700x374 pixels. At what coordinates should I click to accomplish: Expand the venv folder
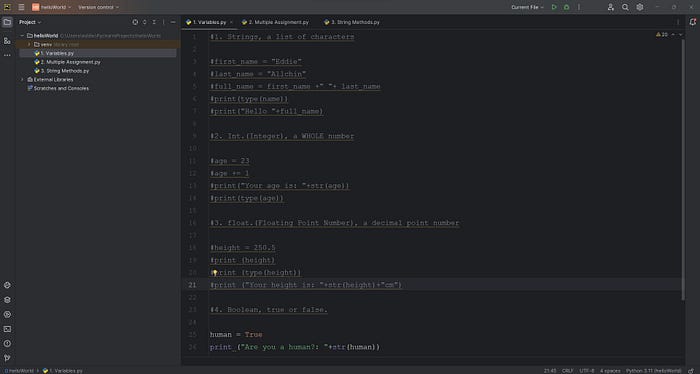(x=29, y=45)
